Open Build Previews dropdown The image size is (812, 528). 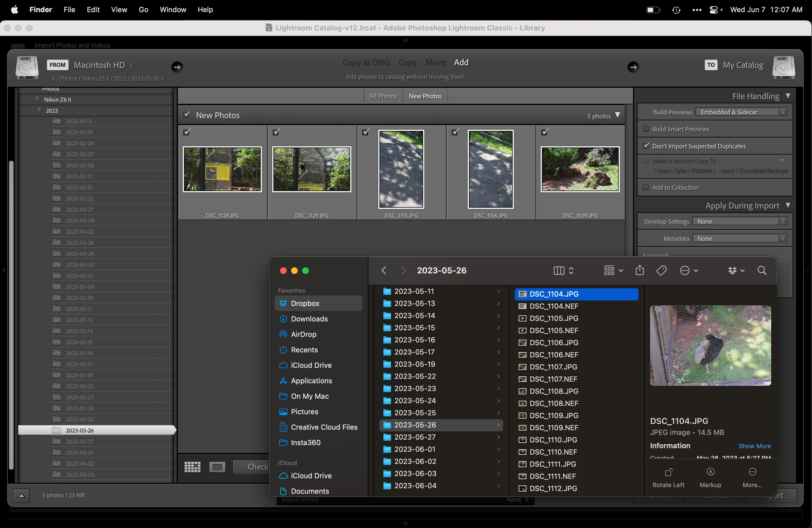tap(741, 112)
